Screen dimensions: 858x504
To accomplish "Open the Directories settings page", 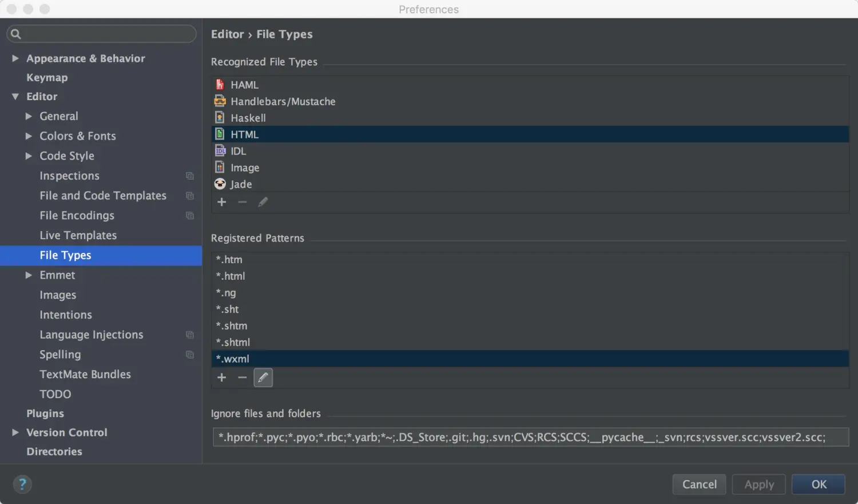I will pos(54,451).
